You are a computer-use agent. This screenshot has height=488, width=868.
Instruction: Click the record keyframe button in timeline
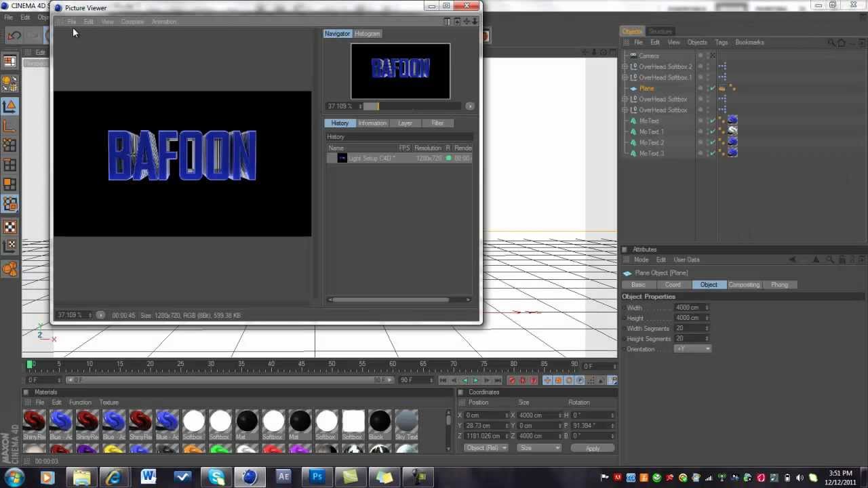click(x=512, y=380)
